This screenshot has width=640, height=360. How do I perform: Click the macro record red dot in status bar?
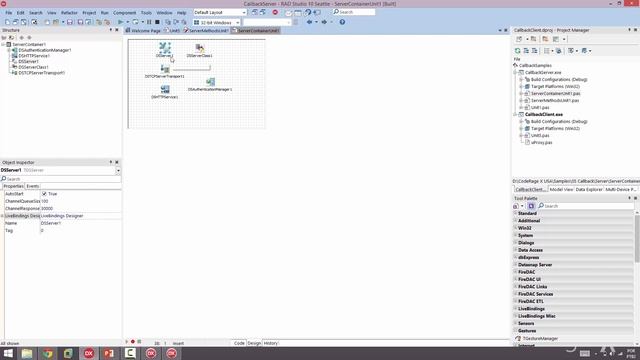click(133, 341)
